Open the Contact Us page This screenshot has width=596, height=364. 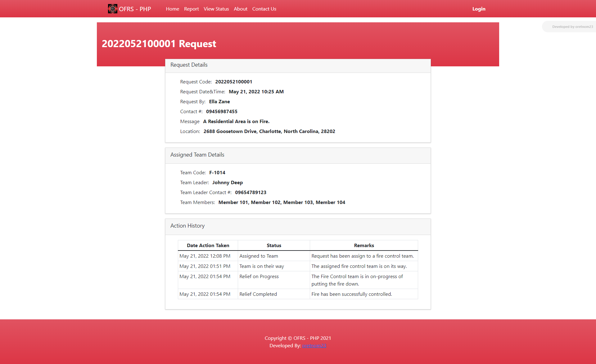264,9
